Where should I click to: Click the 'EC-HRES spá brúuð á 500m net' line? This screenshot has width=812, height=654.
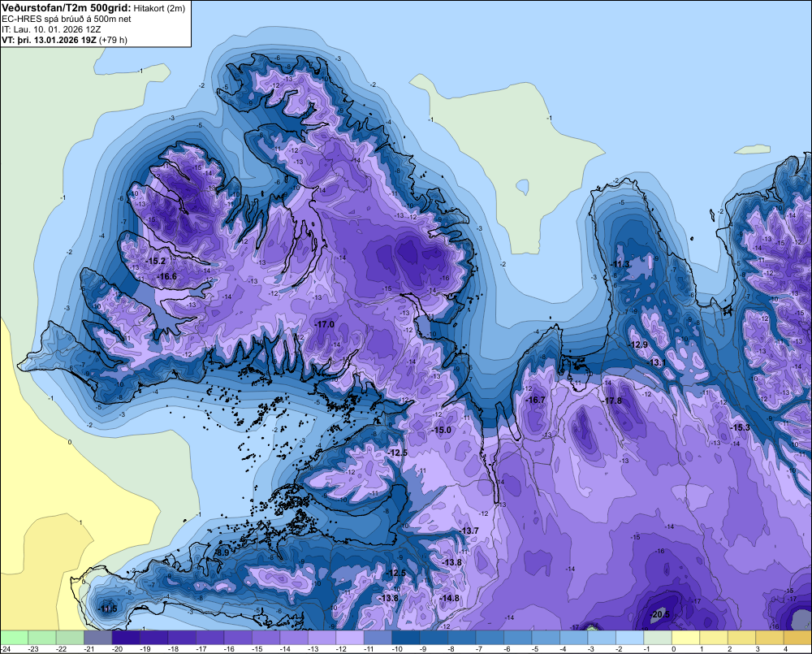pos(67,19)
